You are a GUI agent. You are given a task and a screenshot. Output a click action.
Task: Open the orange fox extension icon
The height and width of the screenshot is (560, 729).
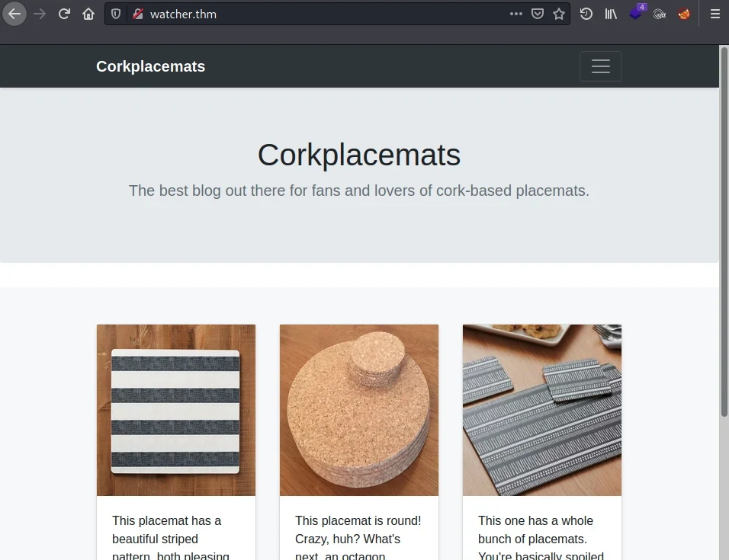(684, 14)
